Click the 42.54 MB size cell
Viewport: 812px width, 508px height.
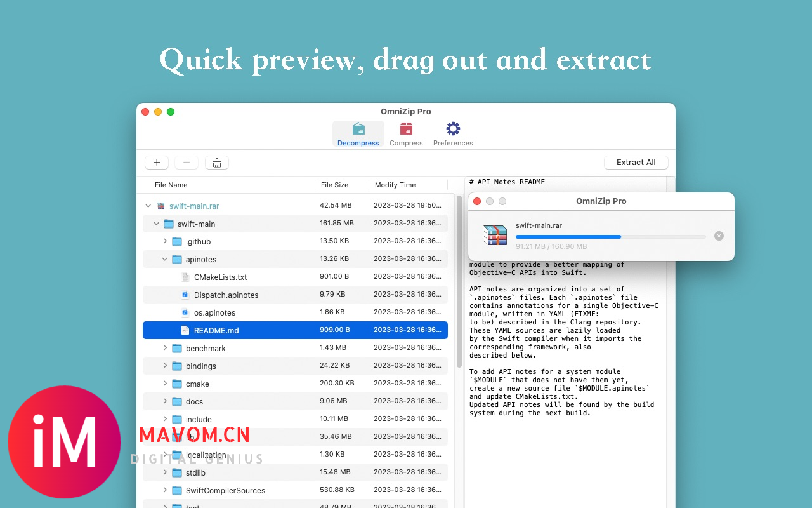coord(336,206)
